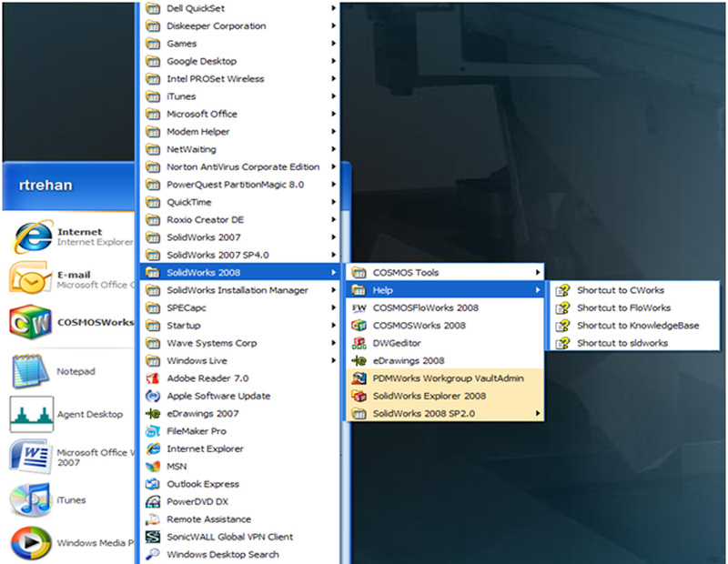
Task: Open the Wave Systems Corp folder
Action: [x=240, y=343]
